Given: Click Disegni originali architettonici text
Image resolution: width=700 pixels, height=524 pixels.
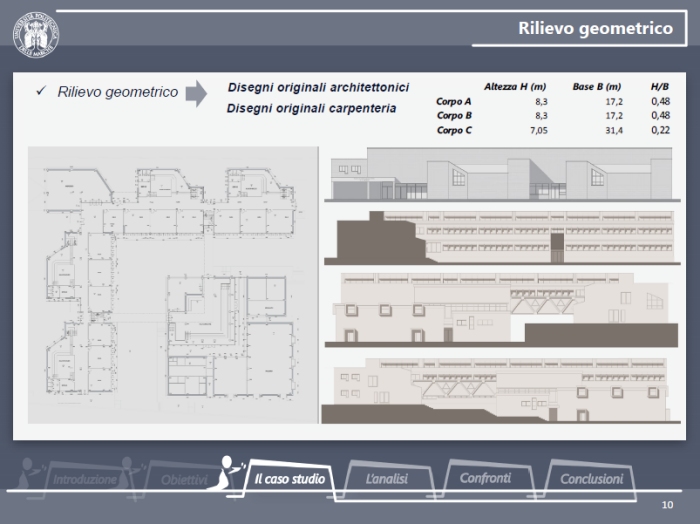Looking at the screenshot, I should coord(318,88).
